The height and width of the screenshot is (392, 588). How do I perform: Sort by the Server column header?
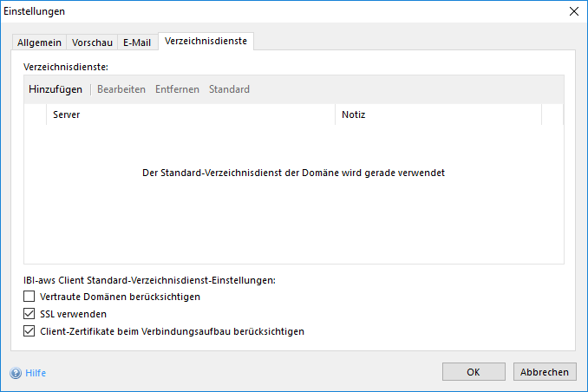191,115
